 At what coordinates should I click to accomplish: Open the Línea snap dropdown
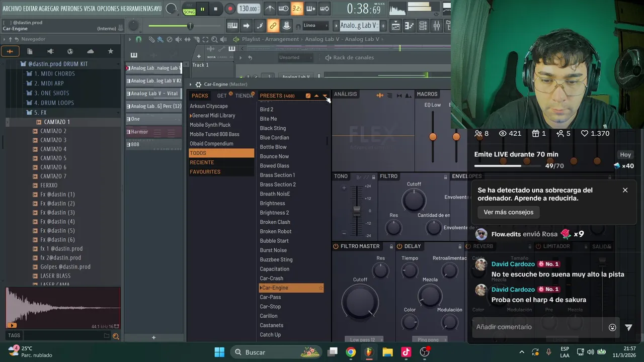coord(315,26)
